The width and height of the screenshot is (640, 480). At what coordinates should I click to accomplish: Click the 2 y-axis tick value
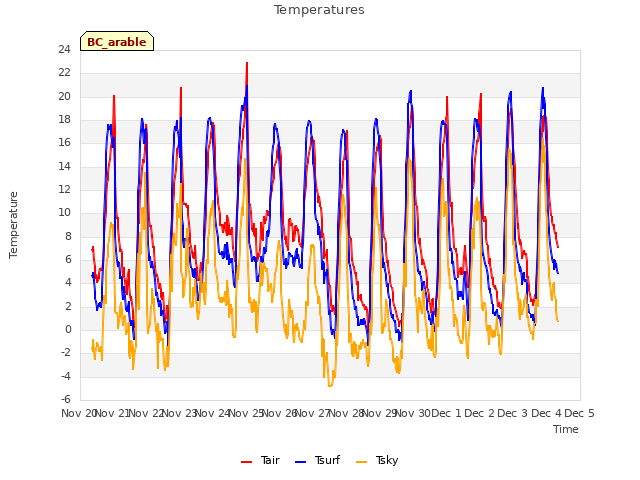tap(68, 307)
